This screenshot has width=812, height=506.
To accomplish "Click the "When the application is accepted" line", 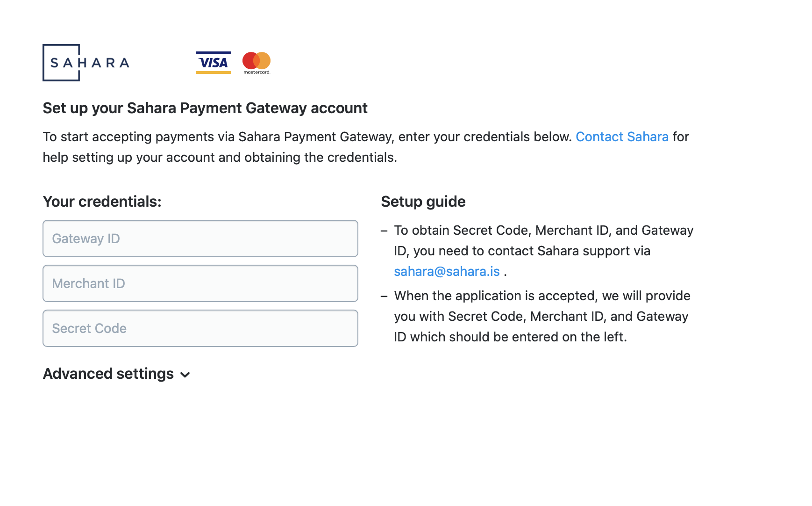I will coord(542,296).
